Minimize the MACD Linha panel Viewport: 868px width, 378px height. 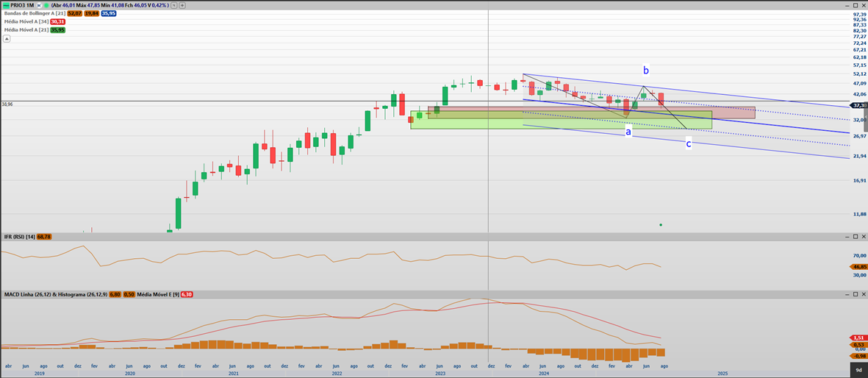pos(847,294)
